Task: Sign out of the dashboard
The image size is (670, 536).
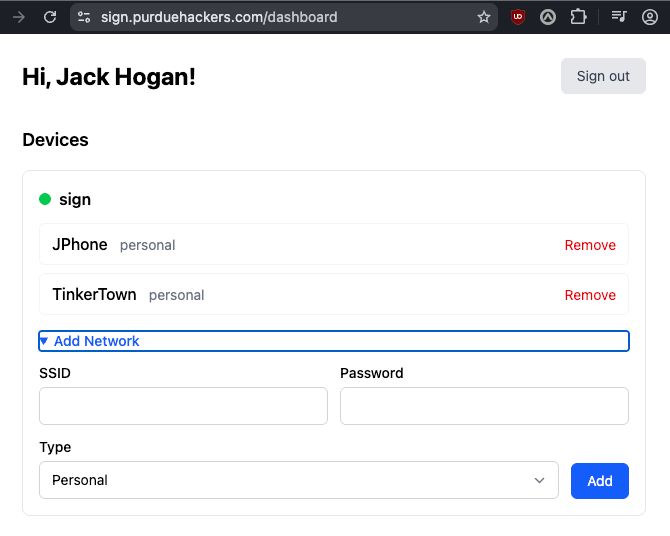Action: click(x=603, y=76)
